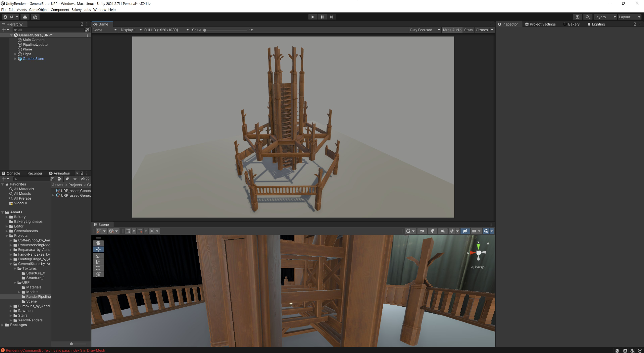Click the Project panel search field
This screenshot has width=644, height=353.
[31, 179]
